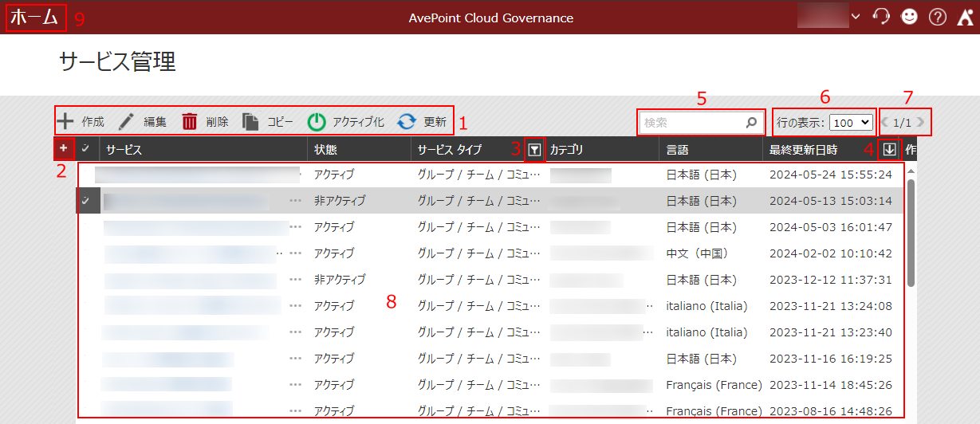Open ellipsis menu in 2023-11-21 13:24:08 row
This screenshot has height=424, width=980.
(296, 306)
